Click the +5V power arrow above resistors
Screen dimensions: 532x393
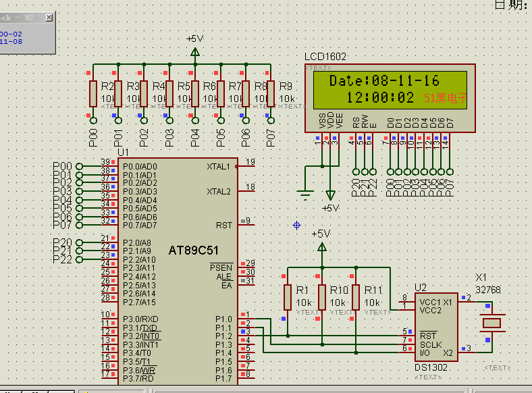[195, 52]
